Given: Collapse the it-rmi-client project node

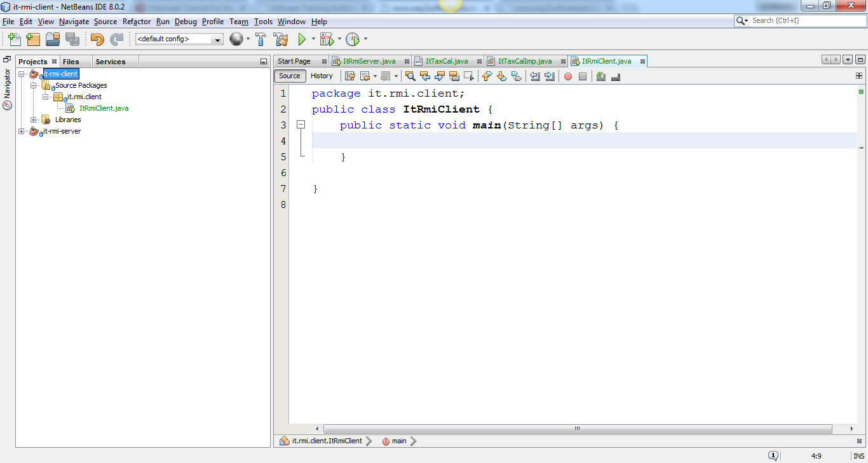Looking at the screenshot, I should click(x=22, y=74).
